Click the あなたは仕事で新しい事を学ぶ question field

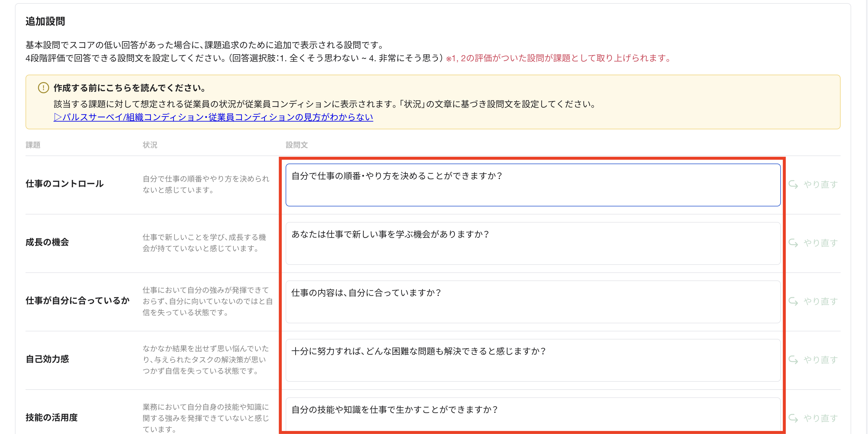[532, 243]
